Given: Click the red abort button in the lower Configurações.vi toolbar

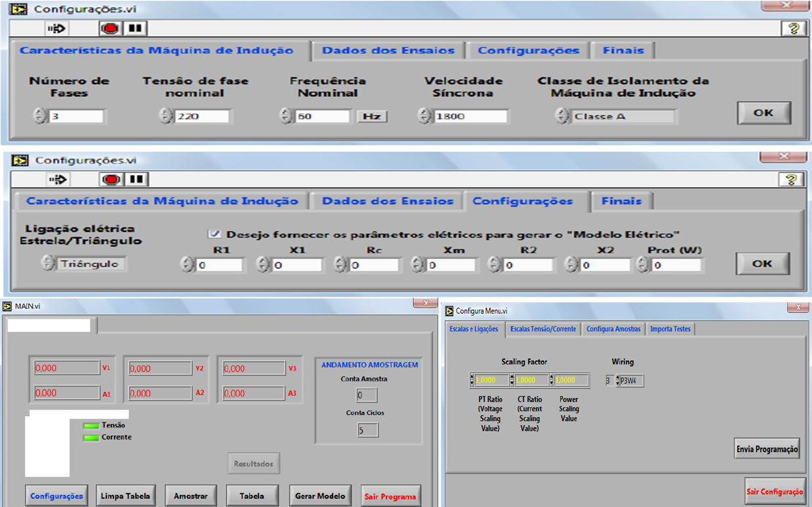Looking at the screenshot, I should [112, 179].
